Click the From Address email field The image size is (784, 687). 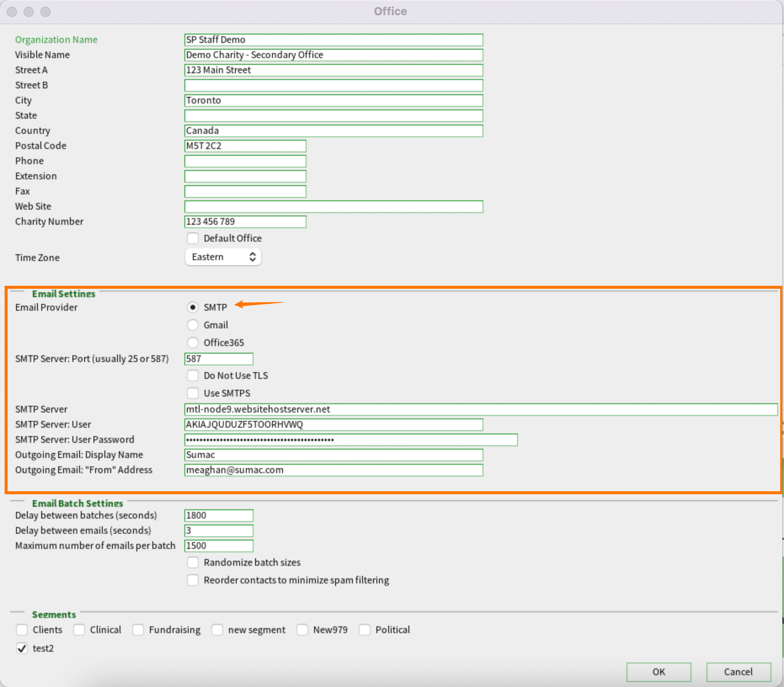(x=333, y=470)
